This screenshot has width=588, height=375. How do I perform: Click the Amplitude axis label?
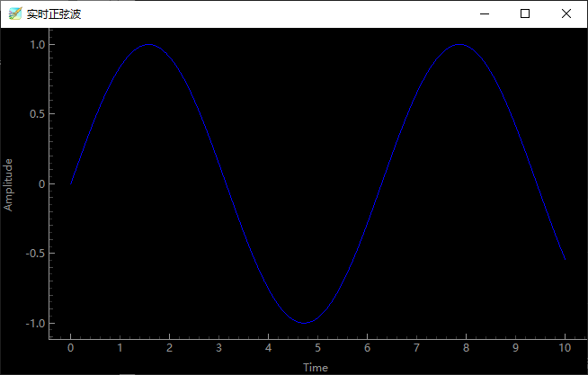[8, 185]
